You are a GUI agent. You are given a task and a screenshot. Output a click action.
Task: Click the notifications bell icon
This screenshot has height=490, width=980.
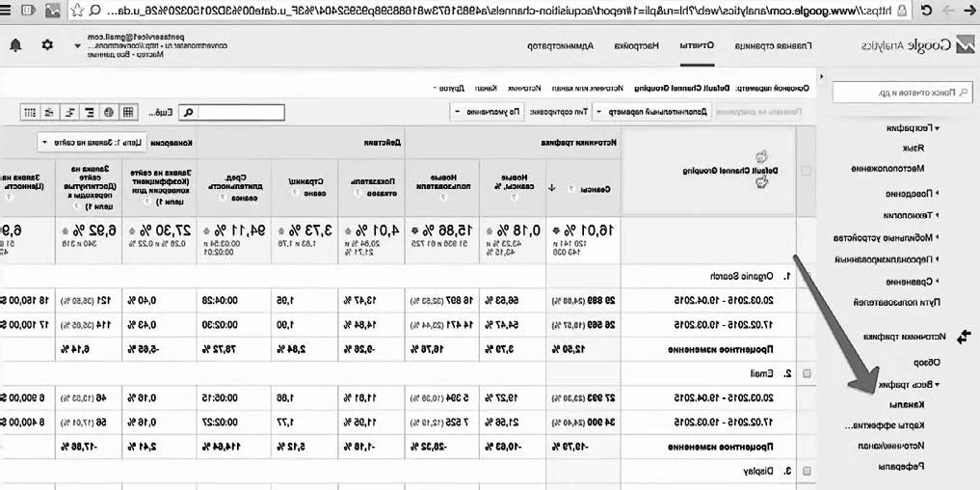[x=15, y=45]
